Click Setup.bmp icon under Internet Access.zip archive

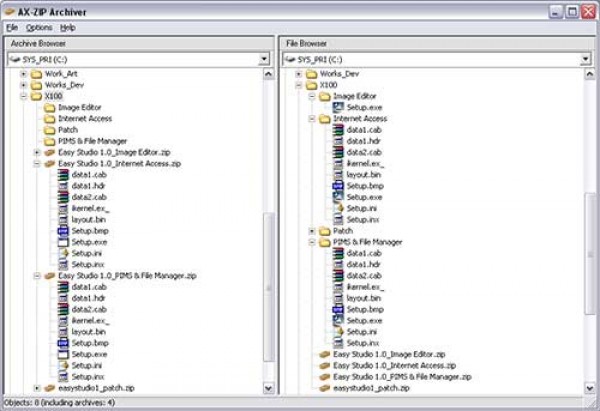[x=63, y=231]
